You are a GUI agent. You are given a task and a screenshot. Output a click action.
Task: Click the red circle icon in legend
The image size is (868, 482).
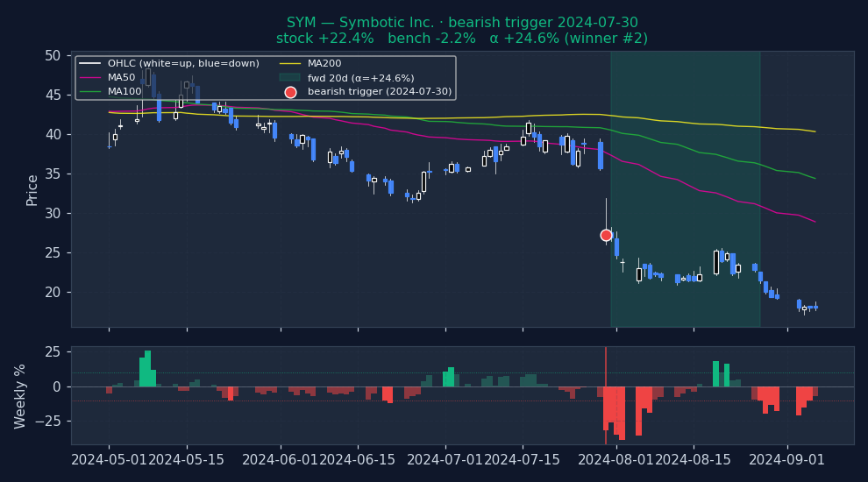pos(290,92)
